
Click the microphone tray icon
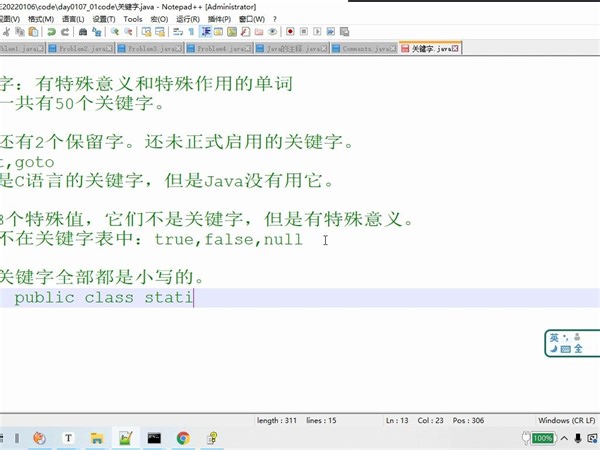pyautogui.click(x=578, y=438)
